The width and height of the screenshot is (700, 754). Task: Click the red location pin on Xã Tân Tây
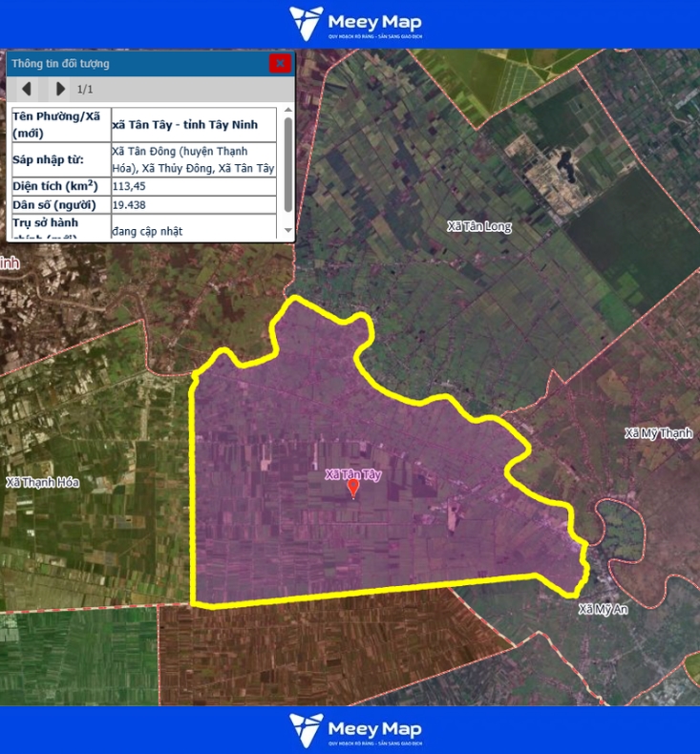point(353,489)
